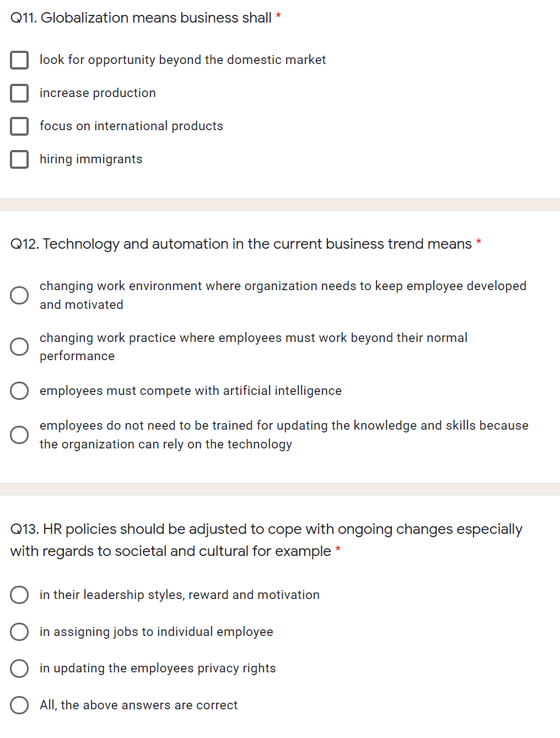Select 'All, the above answers are correct'
Viewport: 560px width, 738px height.
click(x=19, y=705)
